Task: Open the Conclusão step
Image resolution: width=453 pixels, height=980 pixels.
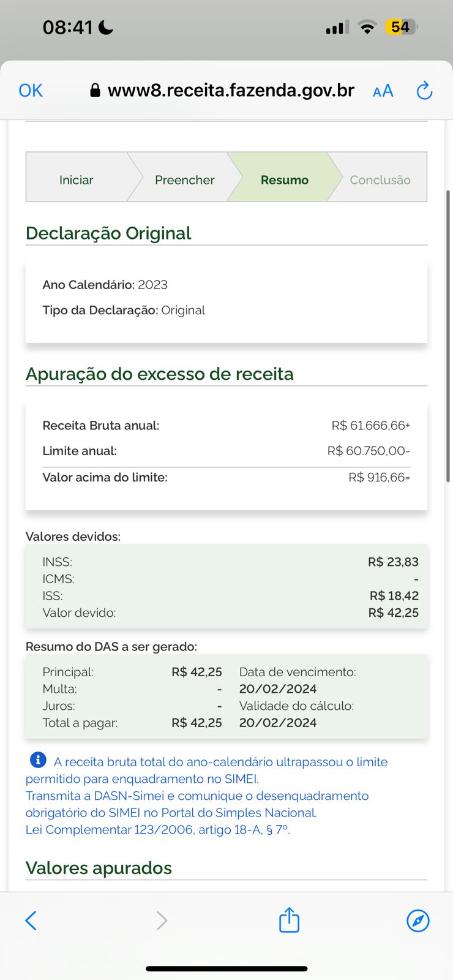Action: click(x=380, y=179)
